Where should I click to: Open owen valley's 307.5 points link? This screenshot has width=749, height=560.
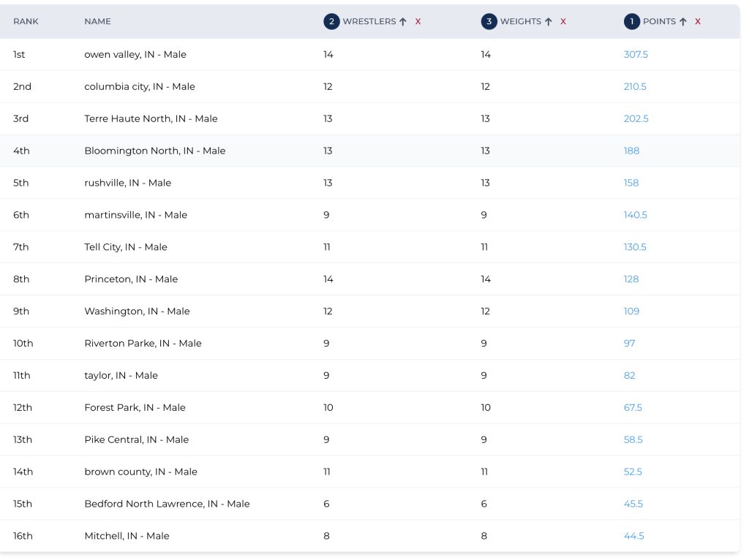tap(636, 55)
